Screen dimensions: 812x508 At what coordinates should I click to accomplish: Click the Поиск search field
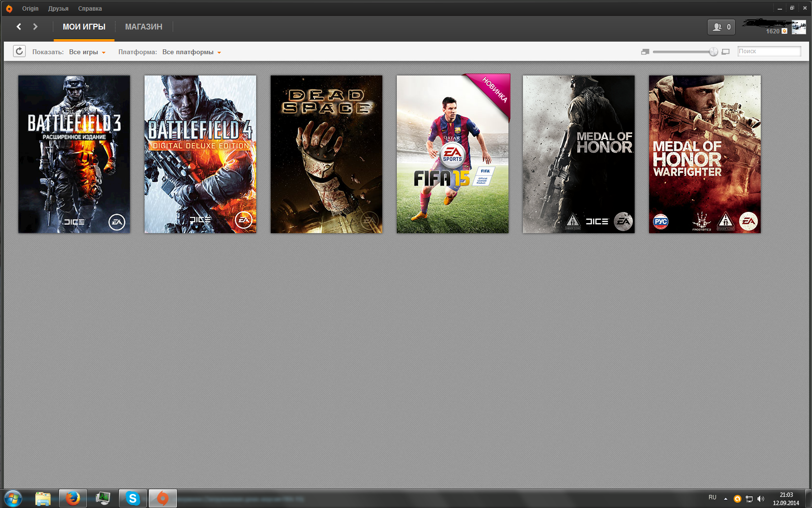pyautogui.click(x=769, y=51)
